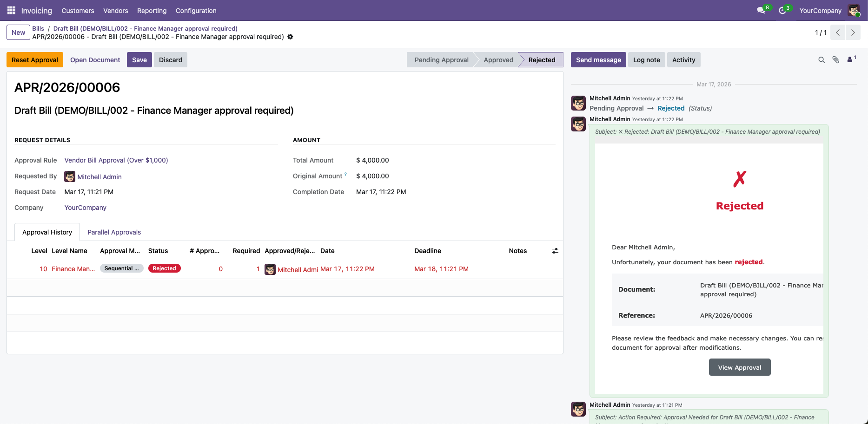
Task: Search messages in the chatter
Action: click(822, 60)
